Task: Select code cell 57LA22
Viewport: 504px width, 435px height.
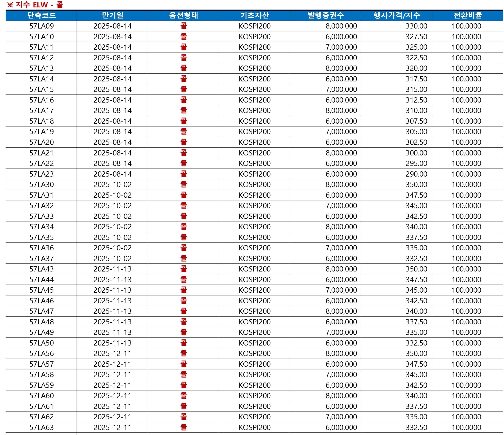Action: (42, 164)
